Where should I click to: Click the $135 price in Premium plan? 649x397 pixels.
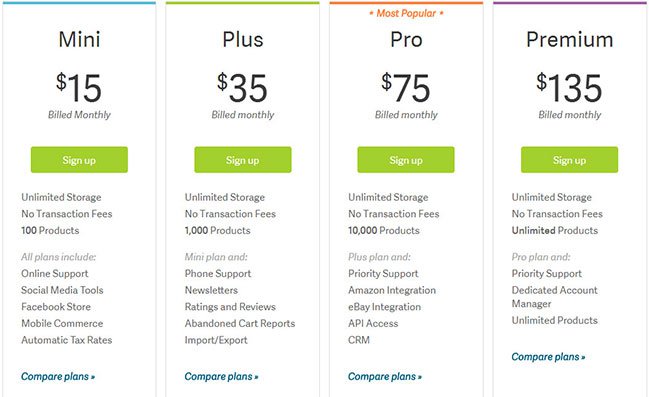pos(569,87)
